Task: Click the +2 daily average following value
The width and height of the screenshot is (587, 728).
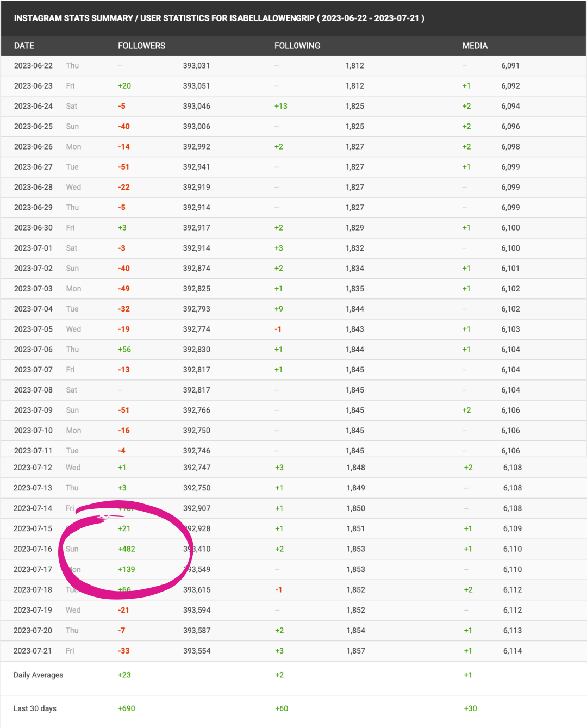Action: point(279,675)
